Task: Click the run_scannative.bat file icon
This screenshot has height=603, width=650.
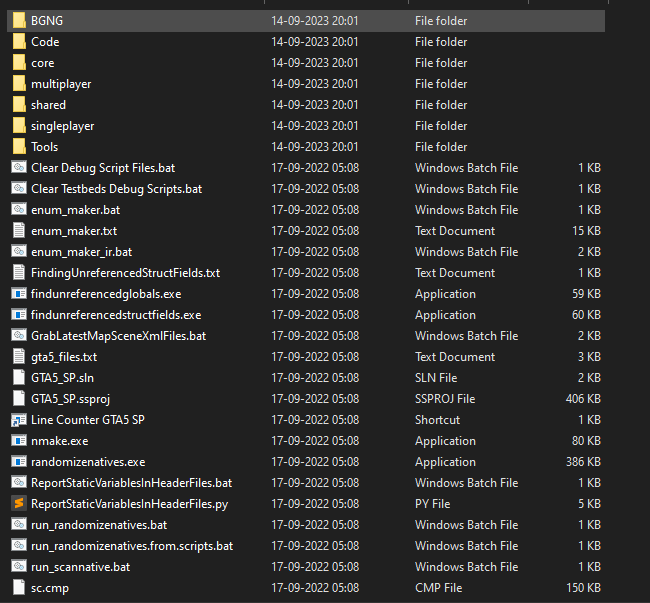Action: [19, 567]
